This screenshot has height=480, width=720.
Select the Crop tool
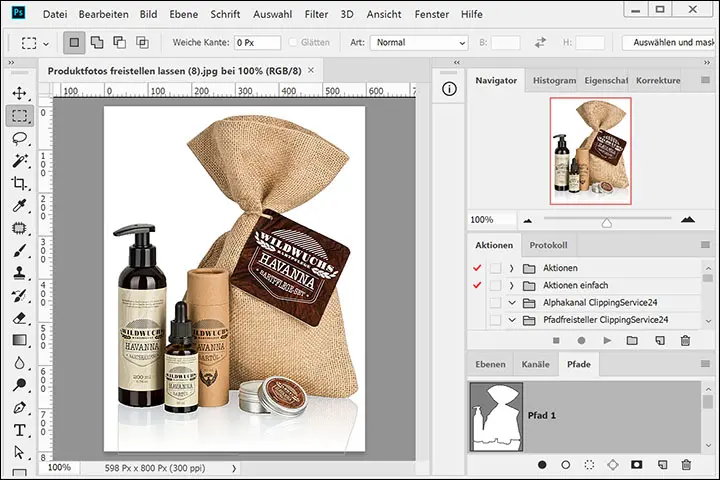pyautogui.click(x=19, y=183)
